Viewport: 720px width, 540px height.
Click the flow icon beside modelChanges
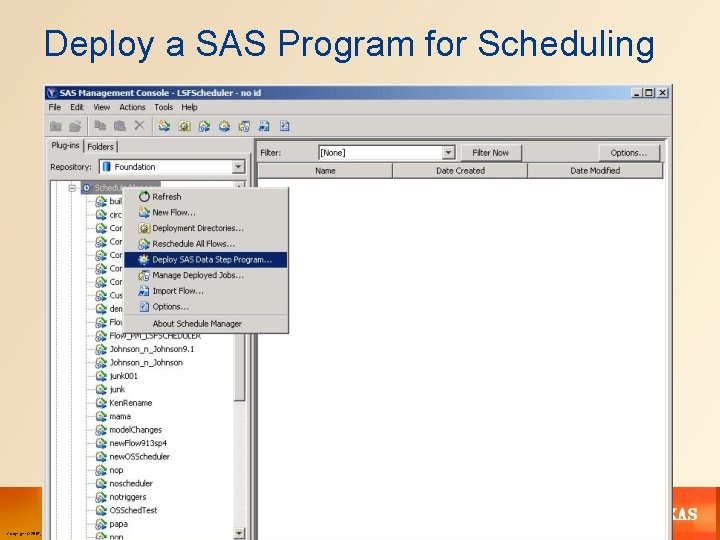pyautogui.click(x=101, y=430)
